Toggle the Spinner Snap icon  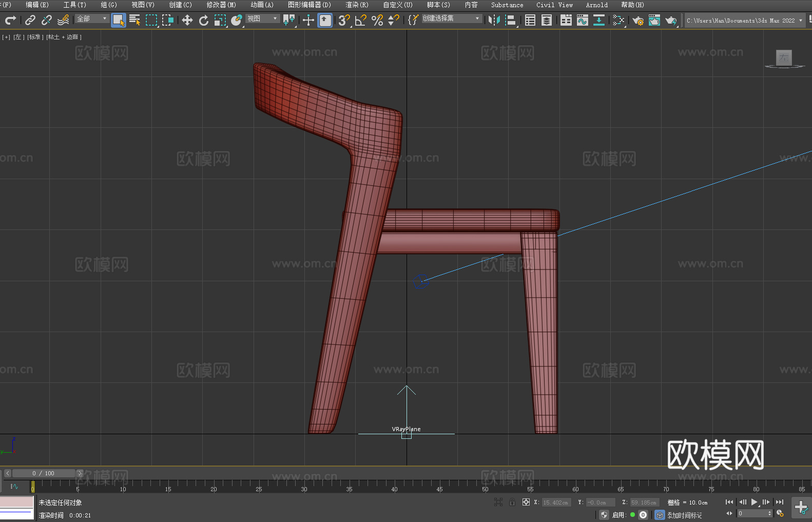tap(394, 20)
